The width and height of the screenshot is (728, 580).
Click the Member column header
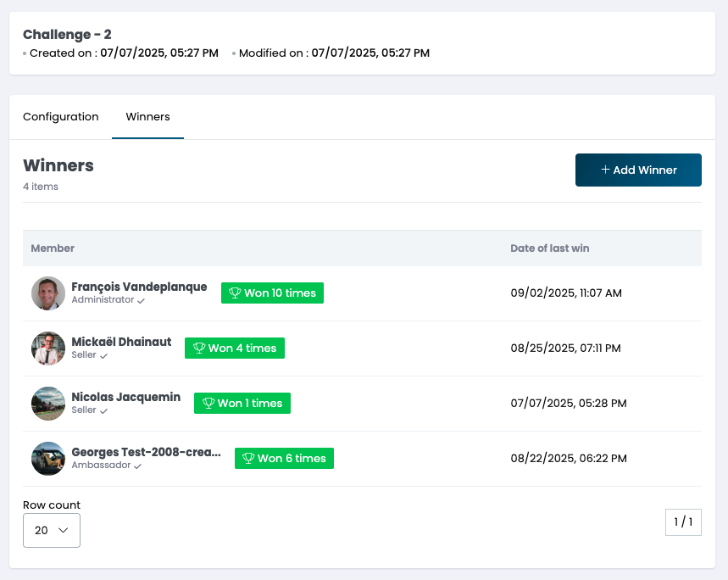click(x=53, y=248)
